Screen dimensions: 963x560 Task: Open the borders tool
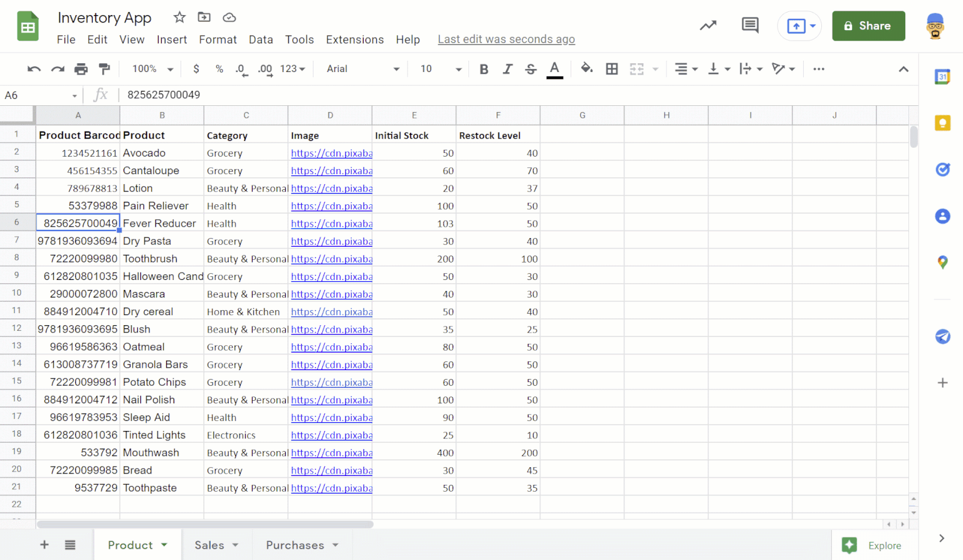click(612, 69)
